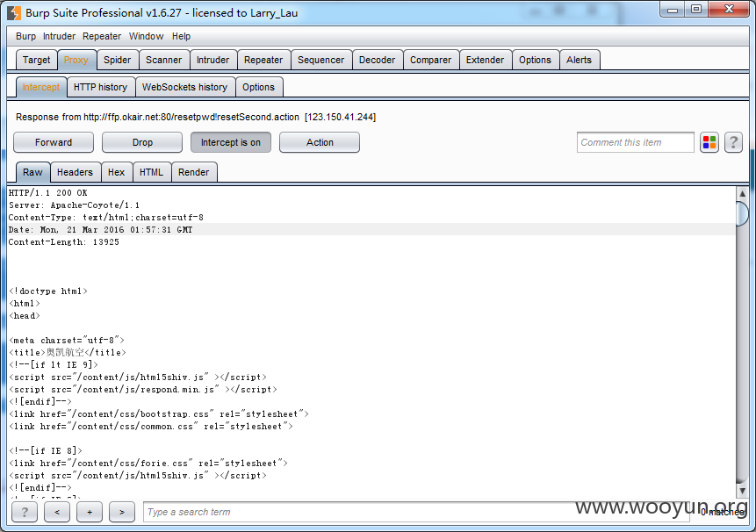Go to next search match arrow
Screen dimensions: 756x532
click(121, 512)
